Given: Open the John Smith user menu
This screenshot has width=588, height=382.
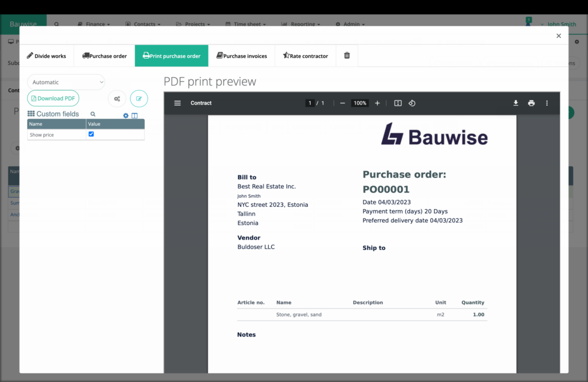Looking at the screenshot, I should 558,24.
